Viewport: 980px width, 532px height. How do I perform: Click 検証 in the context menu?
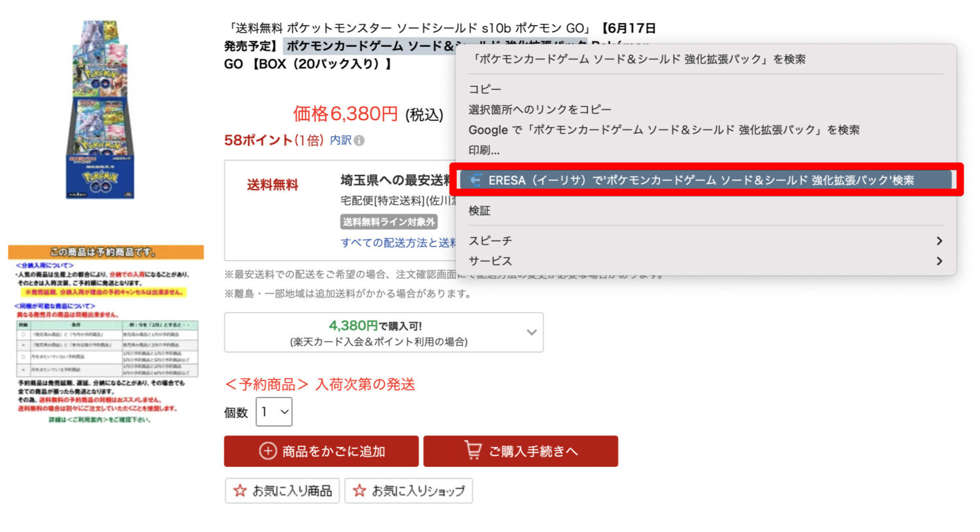click(x=480, y=211)
